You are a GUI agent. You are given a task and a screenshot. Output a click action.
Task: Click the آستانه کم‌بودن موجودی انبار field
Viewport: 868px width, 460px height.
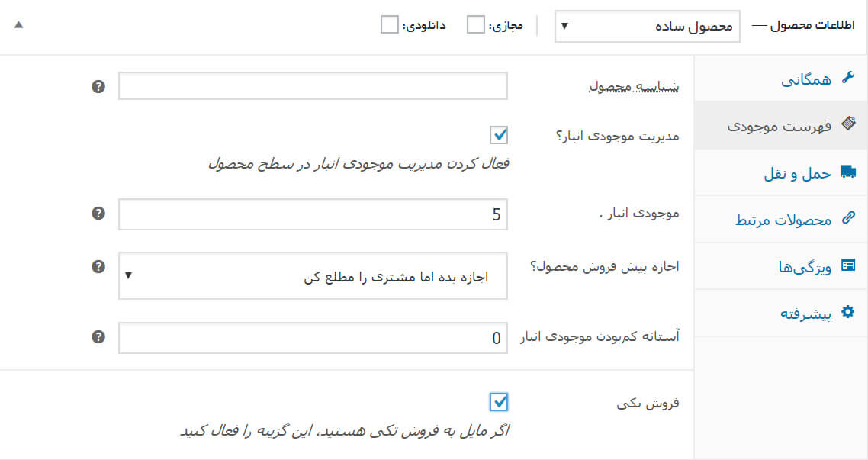(313, 338)
